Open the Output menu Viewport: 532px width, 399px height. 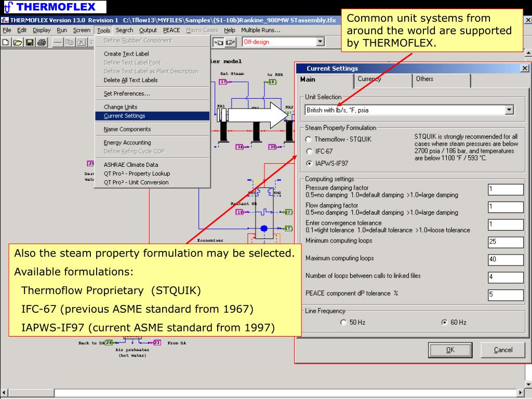[148, 30]
